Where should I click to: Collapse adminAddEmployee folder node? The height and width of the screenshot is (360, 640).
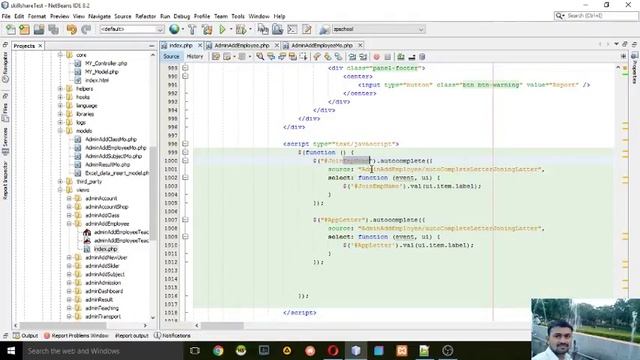tap(69, 224)
